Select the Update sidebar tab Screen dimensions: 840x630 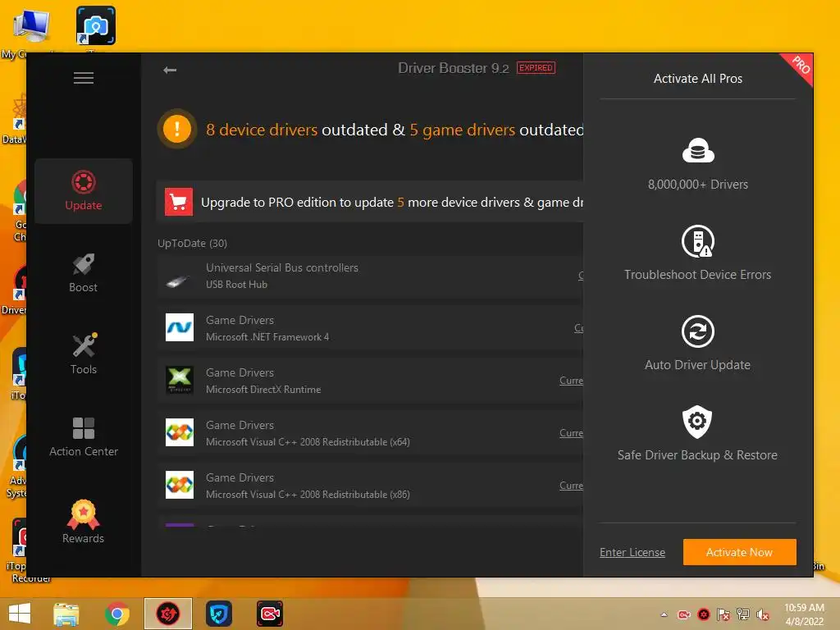tap(84, 190)
